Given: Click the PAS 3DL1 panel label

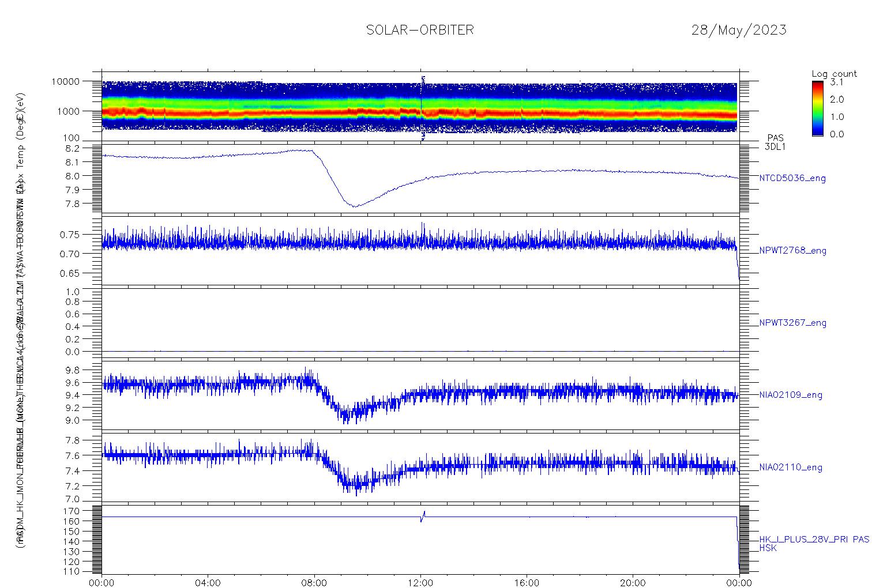Looking at the screenshot, I should click(x=775, y=142).
